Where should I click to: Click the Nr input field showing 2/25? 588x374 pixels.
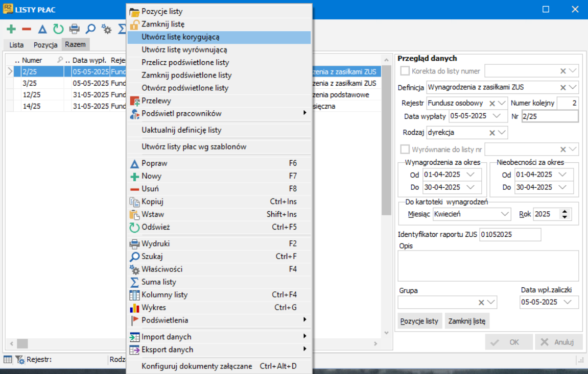(x=550, y=116)
